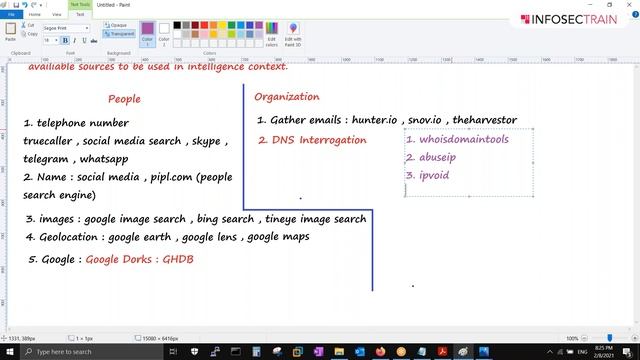This screenshot has height=360, width=640.
Task: Pick the black color swatch
Action: tap(177, 25)
